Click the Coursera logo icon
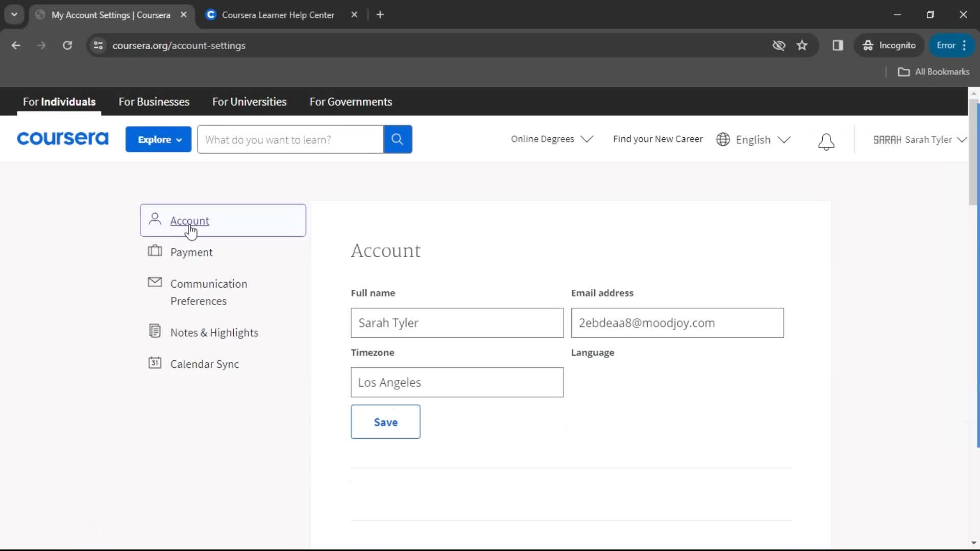This screenshot has width=980, height=551. click(x=63, y=139)
